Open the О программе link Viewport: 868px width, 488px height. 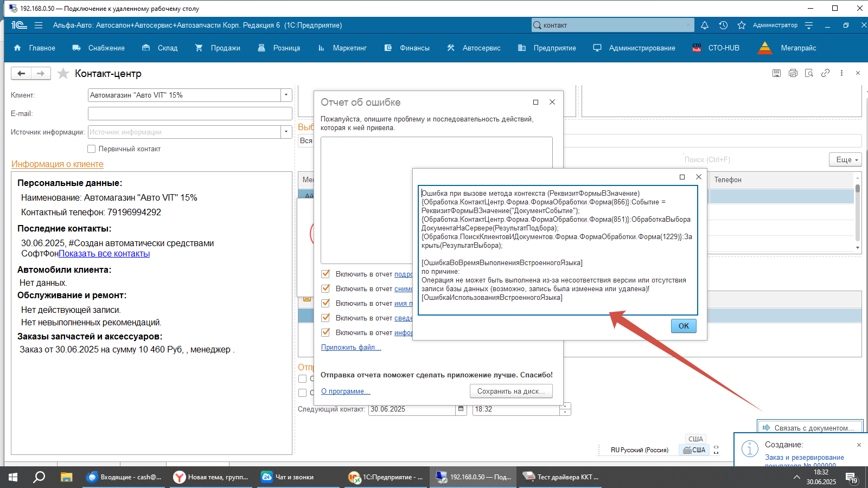point(346,391)
